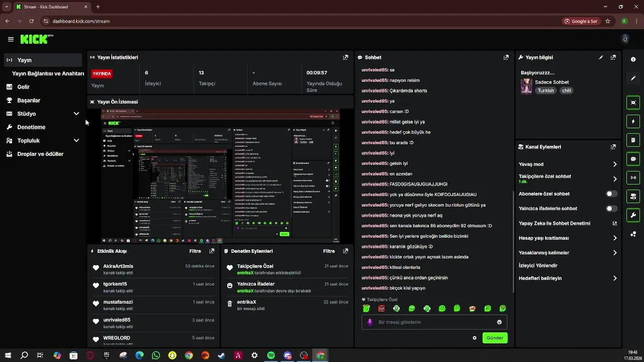Select Yayın in the sidebar

(x=43, y=60)
